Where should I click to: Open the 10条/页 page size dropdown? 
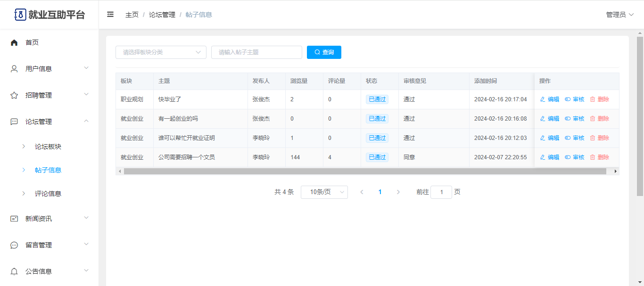(324, 192)
